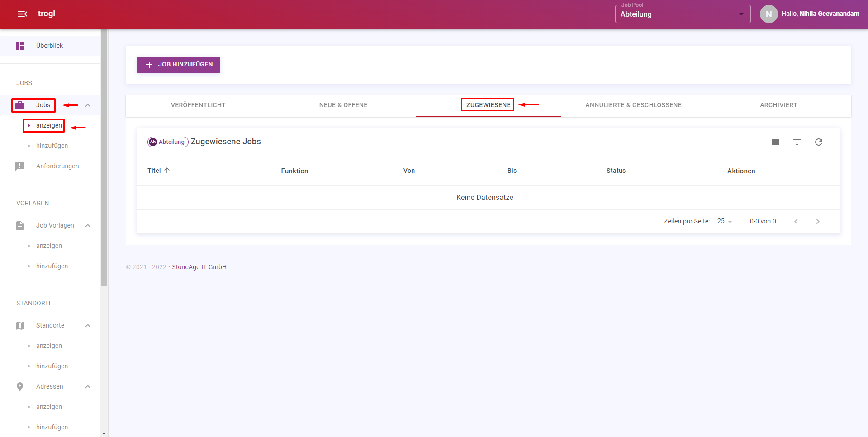Switch to the Archiviert tab
The image size is (868, 437).
(x=778, y=105)
